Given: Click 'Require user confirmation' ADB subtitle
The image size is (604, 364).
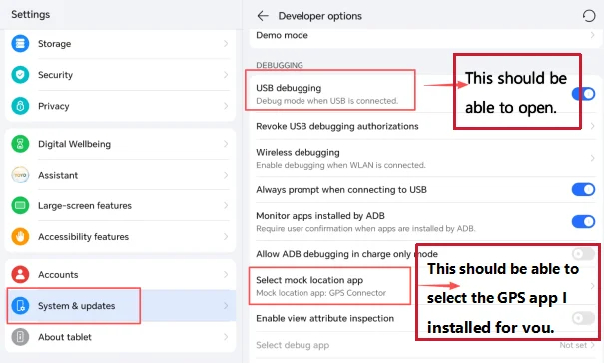Looking at the screenshot, I should (365, 229).
